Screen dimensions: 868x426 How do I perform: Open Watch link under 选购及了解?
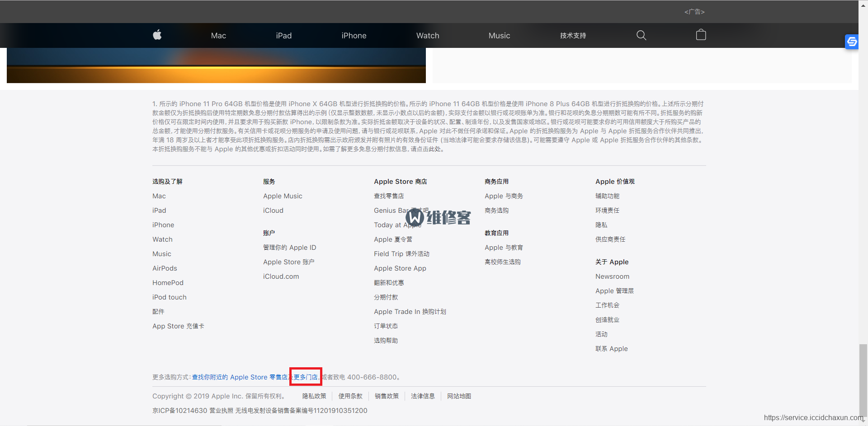click(x=162, y=239)
